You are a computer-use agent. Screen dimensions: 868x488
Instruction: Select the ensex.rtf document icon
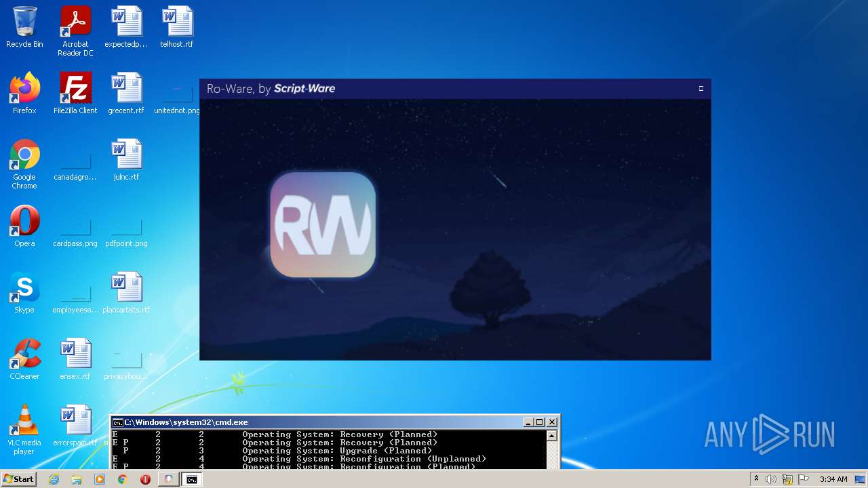click(x=75, y=359)
